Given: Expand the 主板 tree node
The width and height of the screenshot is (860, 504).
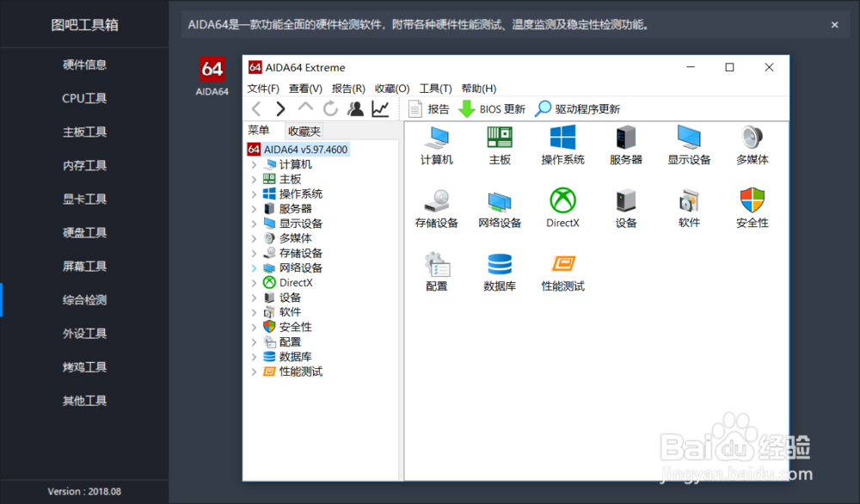Looking at the screenshot, I should pyautogui.click(x=254, y=180).
